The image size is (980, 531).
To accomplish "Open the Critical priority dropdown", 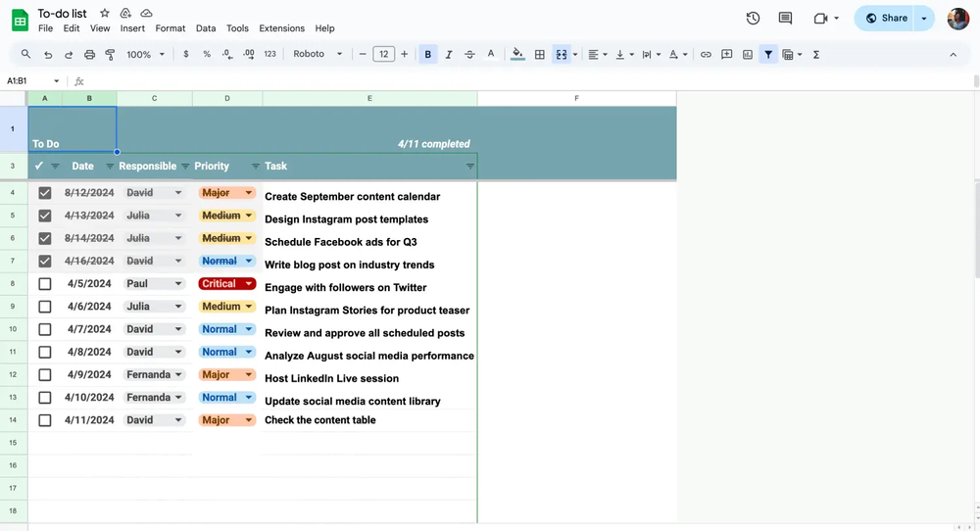I will coord(248,284).
